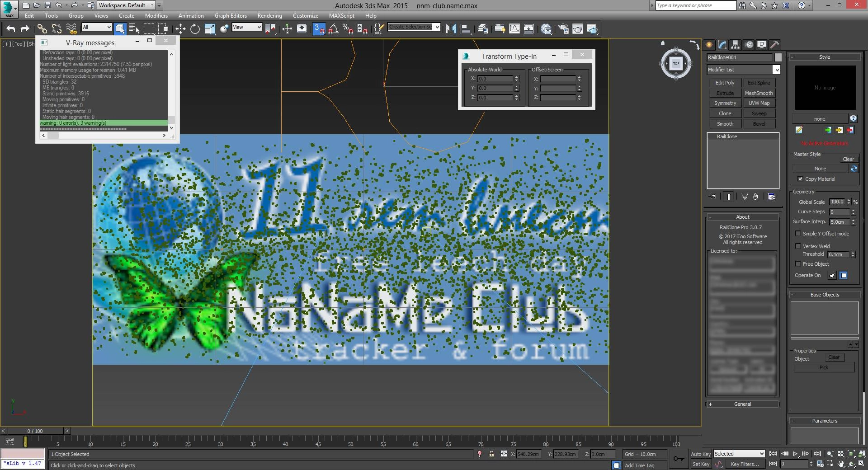Click the Redo arrow in main toolbar
Viewport: 868px width, 470px height.
(25, 29)
